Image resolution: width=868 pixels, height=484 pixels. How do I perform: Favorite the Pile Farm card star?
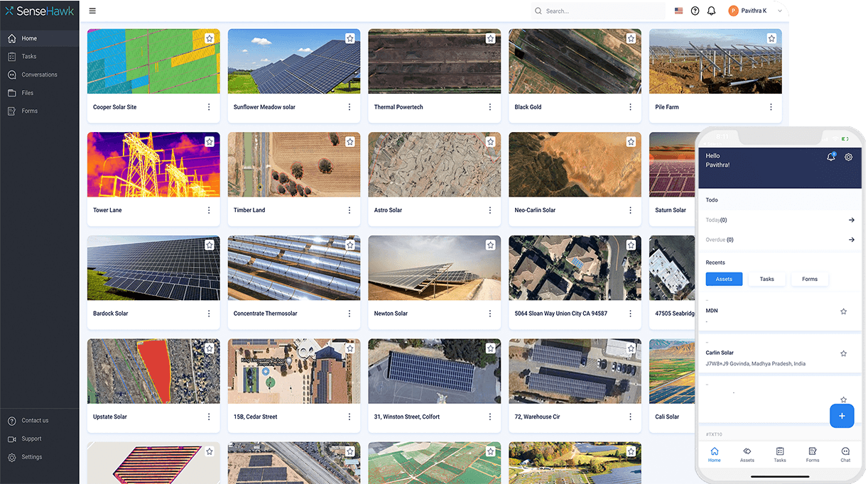point(771,38)
